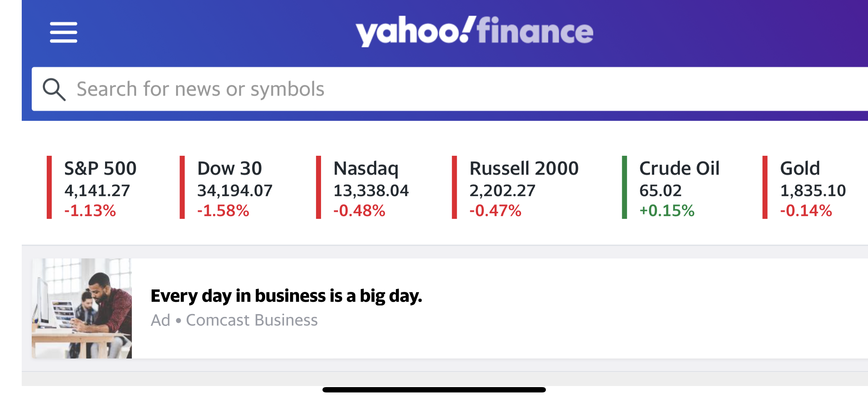Click the green indicator bar beside Crude Oil
Screen dimensions: 868x401
pos(624,187)
